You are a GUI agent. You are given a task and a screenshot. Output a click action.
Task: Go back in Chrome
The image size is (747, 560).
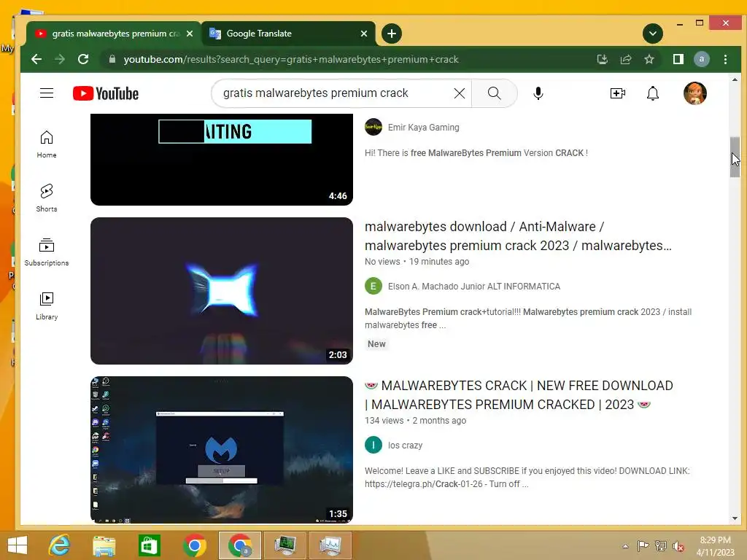36,59
